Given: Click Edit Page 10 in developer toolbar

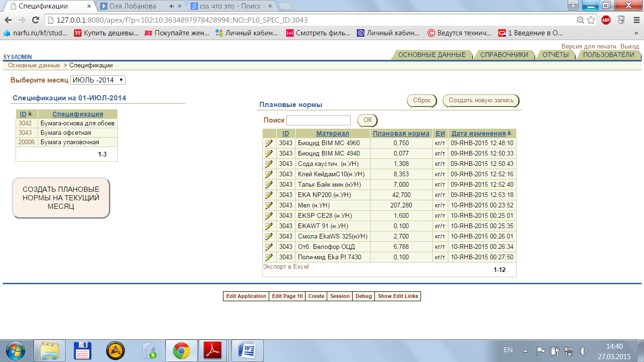Looking at the screenshot, I should coord(287,296).
